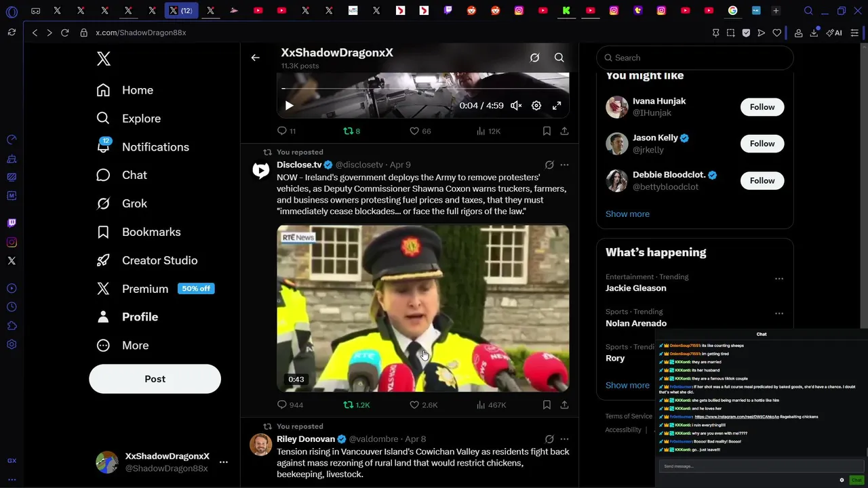This screenshot has width=868, height=488.
Task: Search posts via profile header magnifier
Action: (x=559, y=58)
